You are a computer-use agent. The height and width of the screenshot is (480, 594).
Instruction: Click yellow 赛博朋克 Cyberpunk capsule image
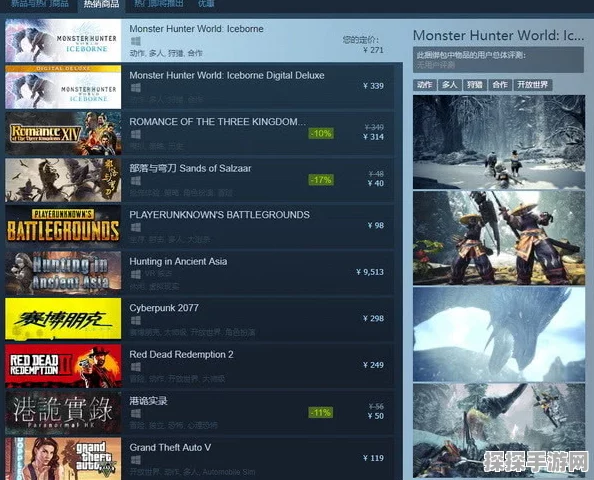tap(63, 319)
